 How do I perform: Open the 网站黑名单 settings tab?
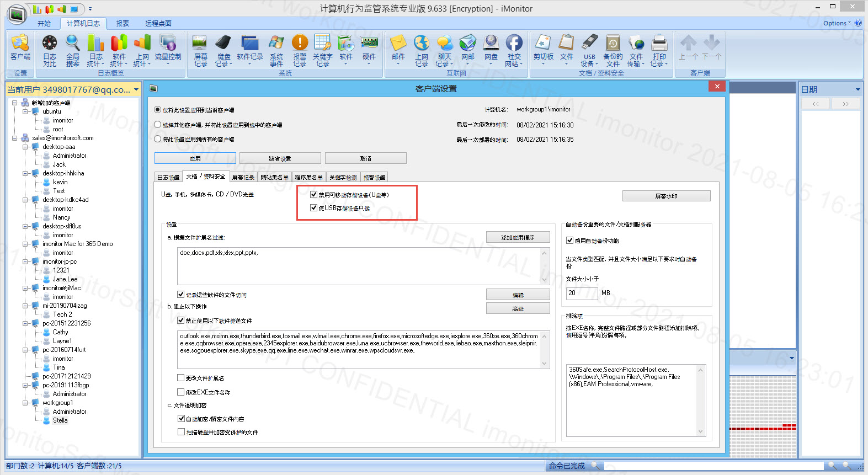[275, 177]
